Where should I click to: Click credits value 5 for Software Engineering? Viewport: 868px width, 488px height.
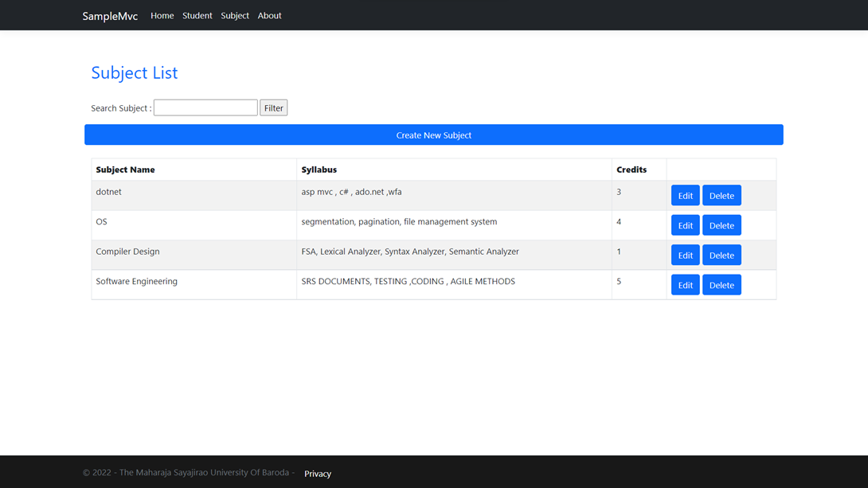[x=619, y=281]
